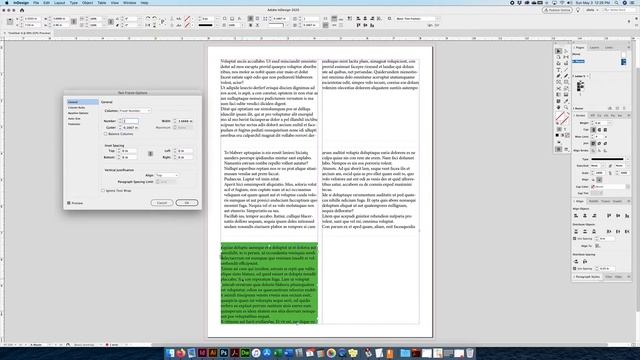
Task: Open the Align To dropdown
Action: 598,246
